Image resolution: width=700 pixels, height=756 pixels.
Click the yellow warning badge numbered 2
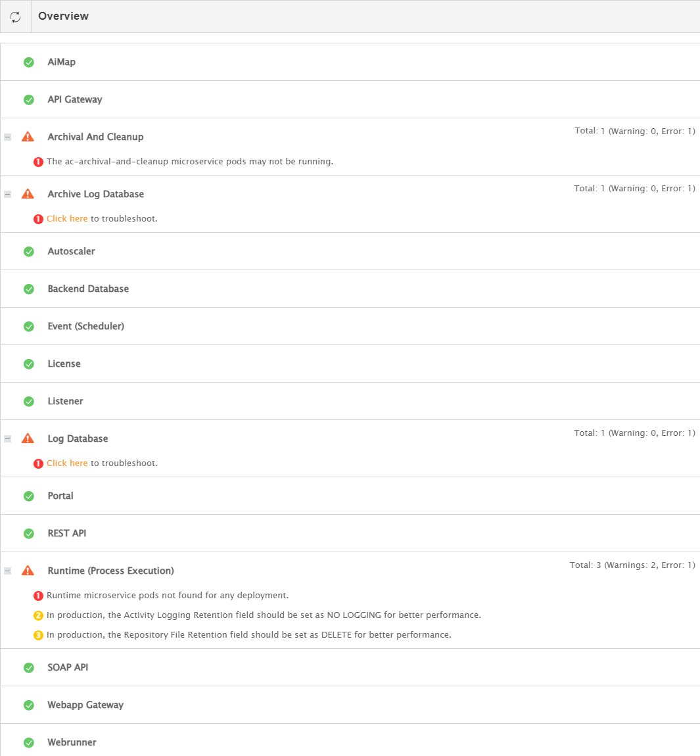[38, 615]
